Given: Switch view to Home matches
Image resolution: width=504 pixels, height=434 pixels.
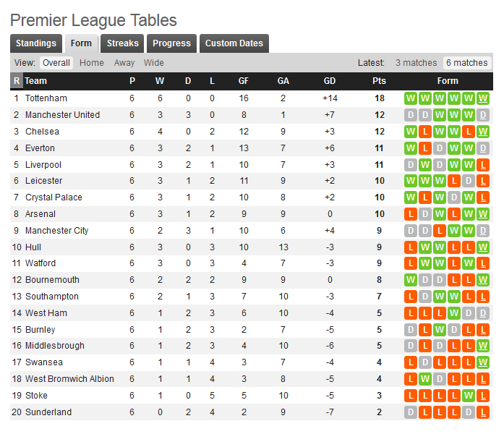Looking at the screenshot, I should (92, 63).
